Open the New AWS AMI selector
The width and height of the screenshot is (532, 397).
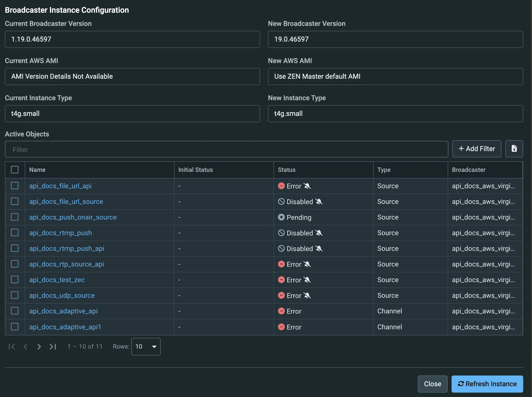[395, 77]
